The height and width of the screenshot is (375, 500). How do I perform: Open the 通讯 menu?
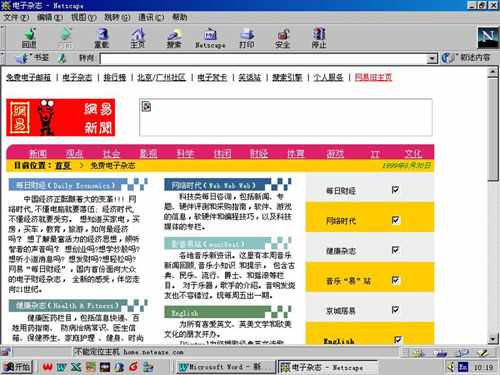pos(151,17)
